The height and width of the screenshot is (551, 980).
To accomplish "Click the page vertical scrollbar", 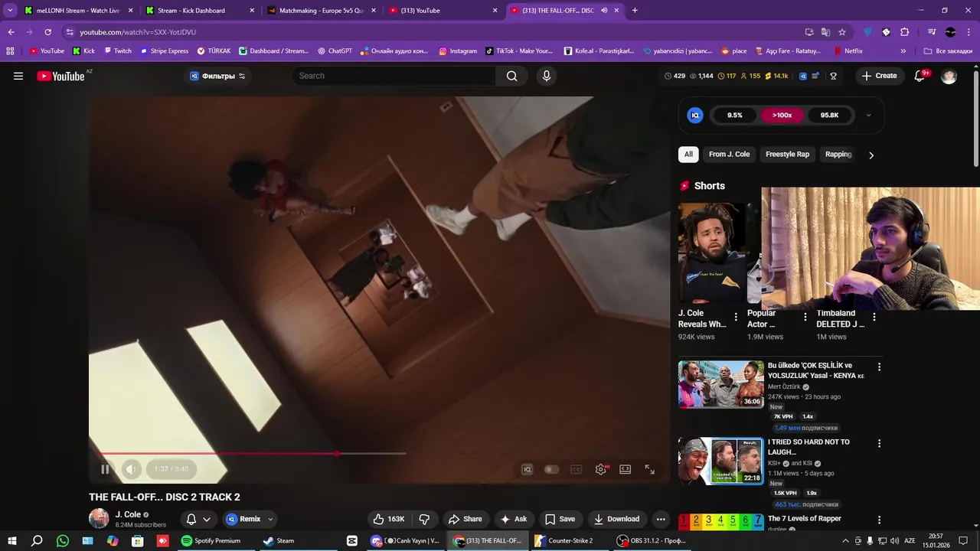I will 975,119.
